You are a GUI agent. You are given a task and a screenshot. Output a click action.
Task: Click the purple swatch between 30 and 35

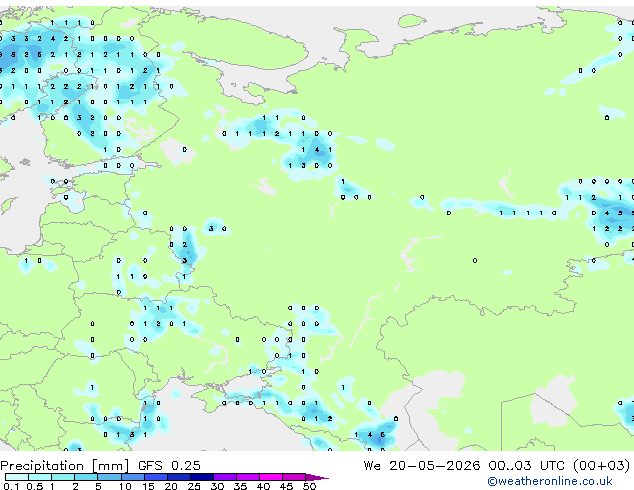[x=225, y=477]
